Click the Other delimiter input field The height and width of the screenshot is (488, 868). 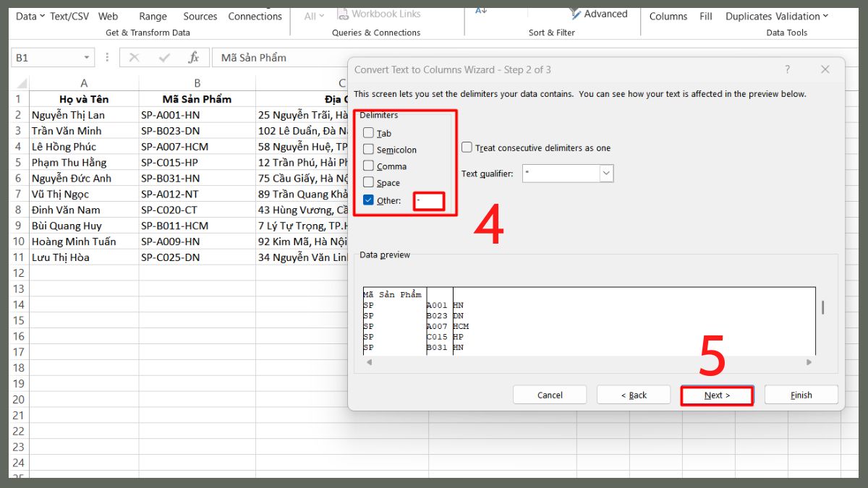pyautogui.click(x=429, y=200)
